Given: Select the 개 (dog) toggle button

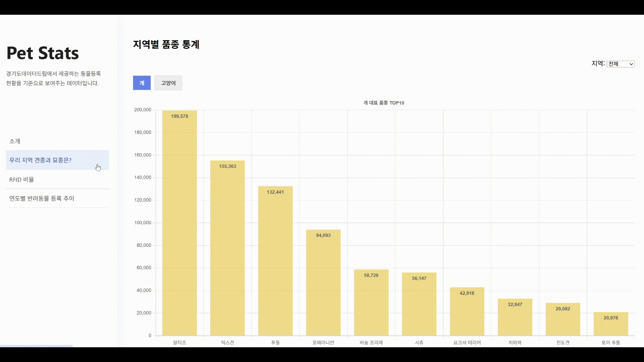Looking at the screenshot, I should pyautogui.click(x=142, y=83).
